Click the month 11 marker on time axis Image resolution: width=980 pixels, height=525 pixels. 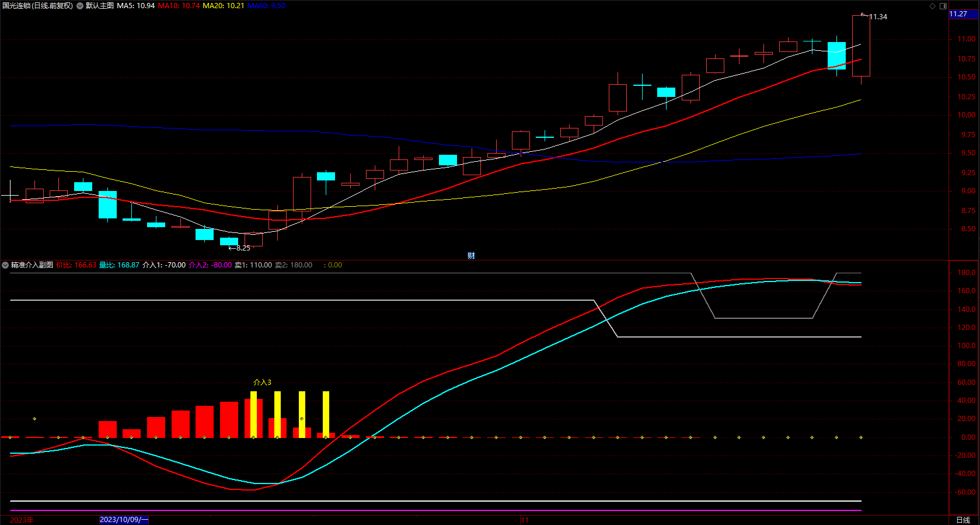525,520
